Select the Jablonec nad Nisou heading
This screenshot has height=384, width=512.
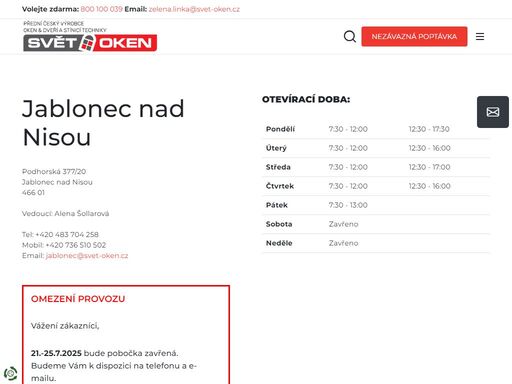tap(103, 122)
